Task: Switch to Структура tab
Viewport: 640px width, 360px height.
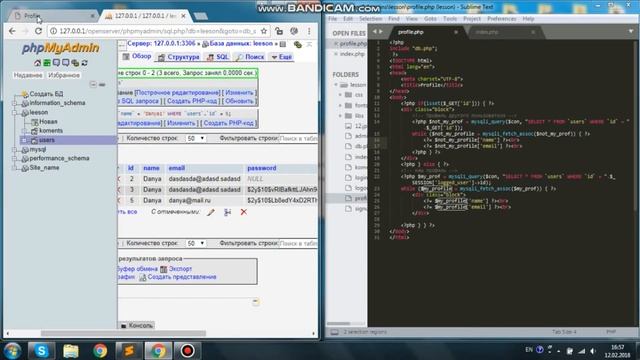Action: tap(179, 57)
